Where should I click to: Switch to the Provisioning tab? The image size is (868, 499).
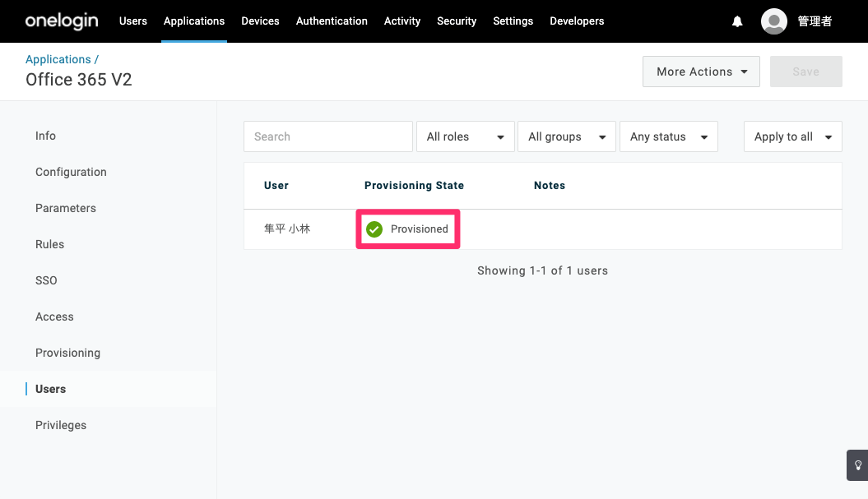(67, 353)
